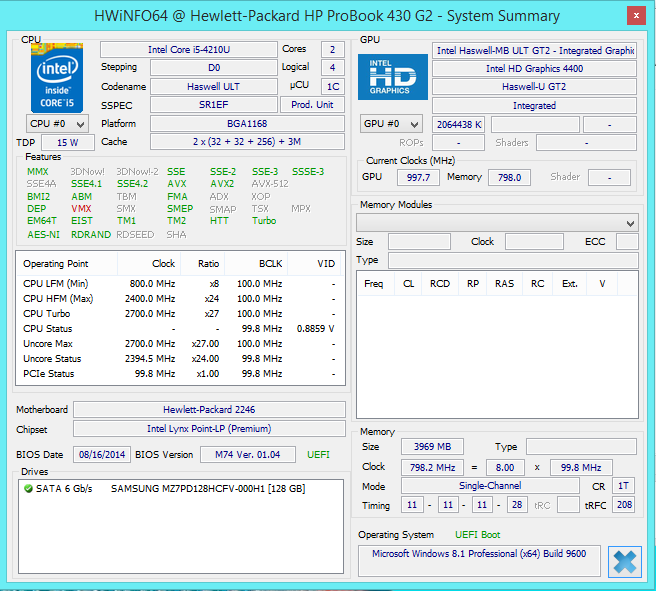Open the GPU #0 selector dropdown

tap(391, 124)
